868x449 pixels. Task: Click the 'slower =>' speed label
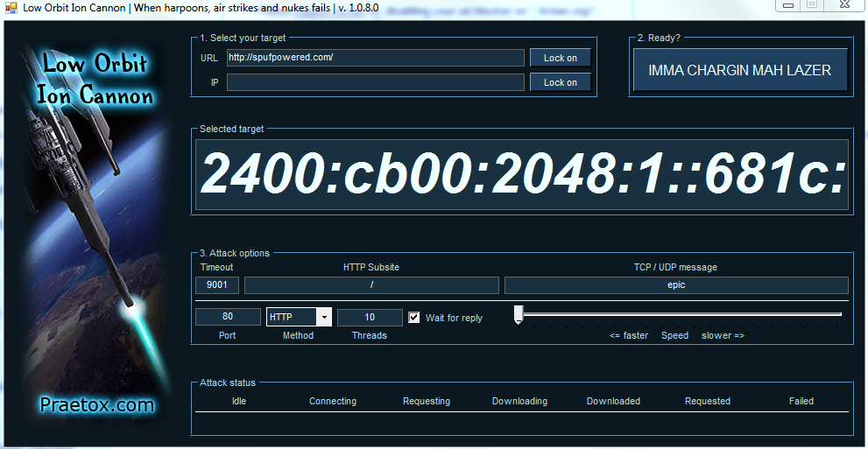(x=723, y=335)
